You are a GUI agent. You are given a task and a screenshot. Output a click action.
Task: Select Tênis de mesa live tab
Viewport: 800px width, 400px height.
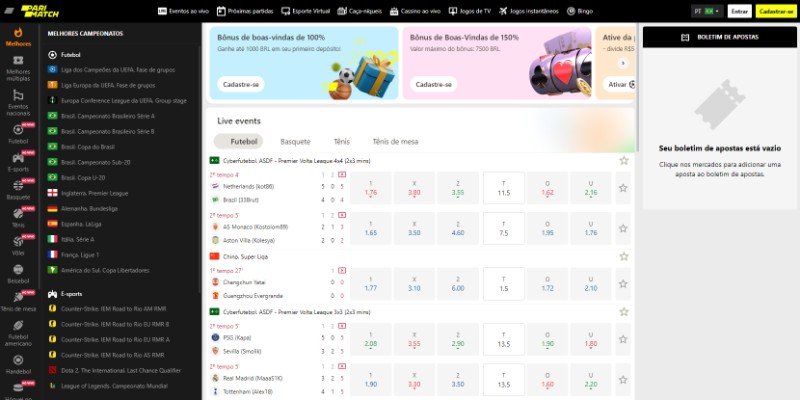(x=395, y=141)
